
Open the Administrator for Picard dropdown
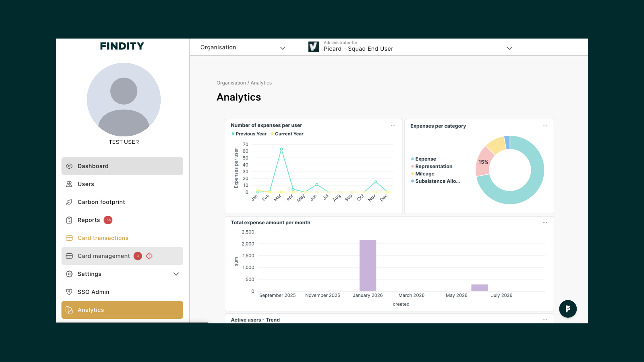tap(411, 47)
